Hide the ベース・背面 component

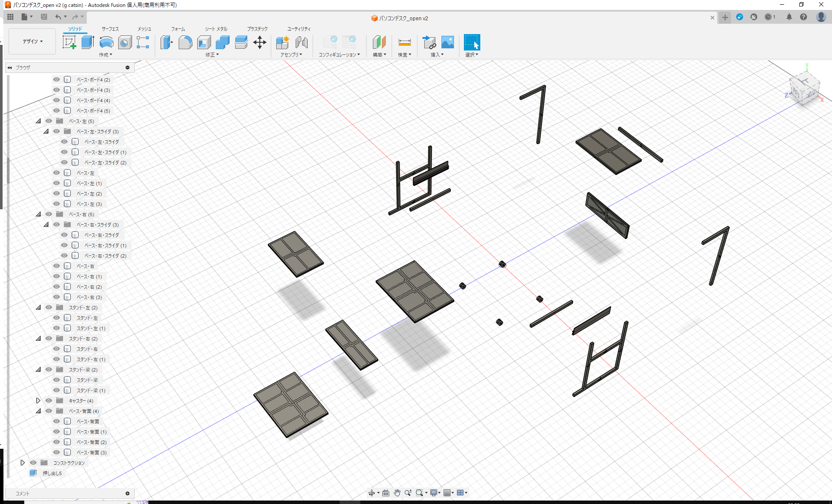[57, 421]
